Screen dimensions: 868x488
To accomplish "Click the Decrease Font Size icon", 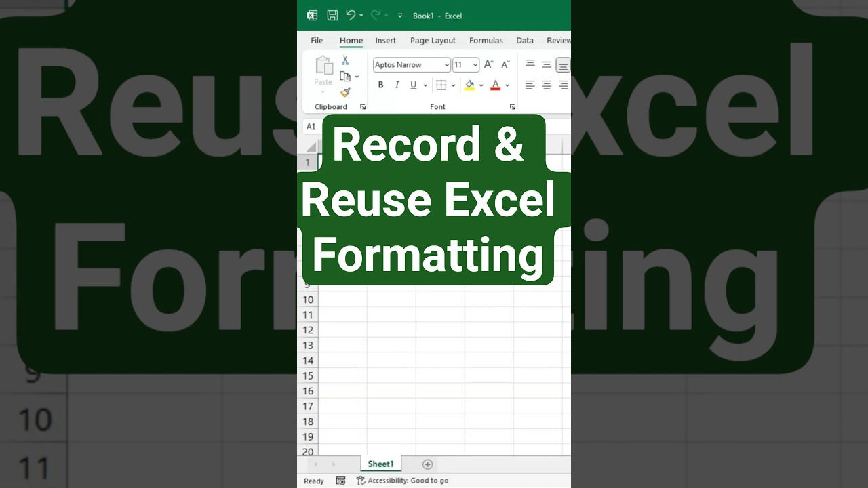I will click(x=505, y=65).
